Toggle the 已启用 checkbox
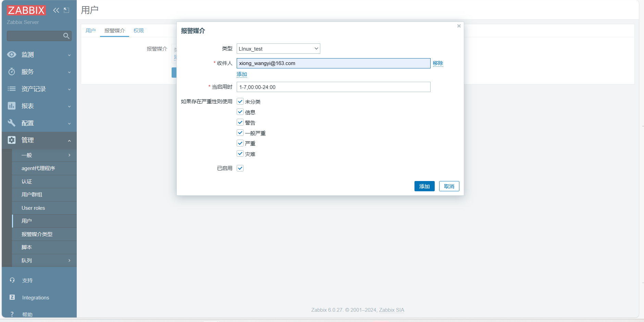This screenshot has width=644, height=322. click(240, 168)
